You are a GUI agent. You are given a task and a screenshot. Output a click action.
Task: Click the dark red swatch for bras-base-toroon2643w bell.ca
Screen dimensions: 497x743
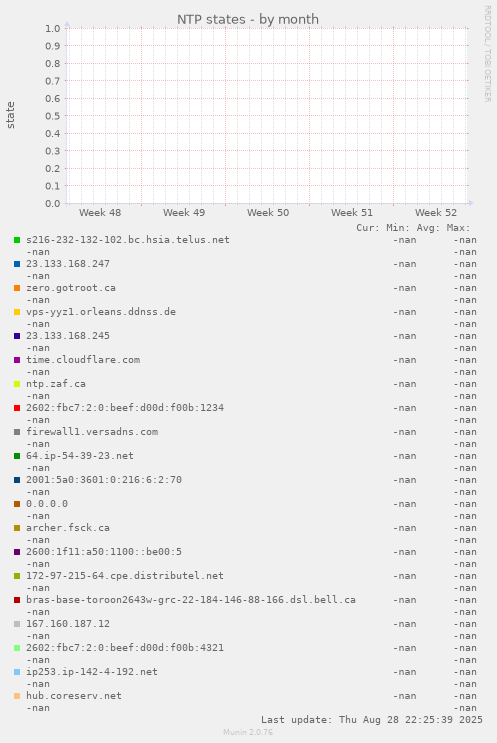(x=17, y=600)
